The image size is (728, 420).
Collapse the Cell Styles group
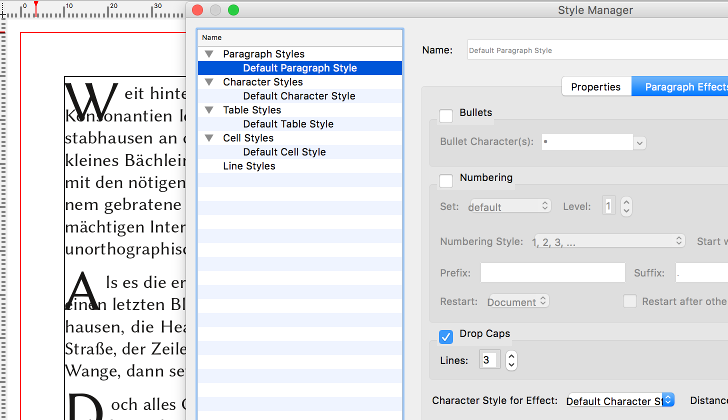click(209, 138)
